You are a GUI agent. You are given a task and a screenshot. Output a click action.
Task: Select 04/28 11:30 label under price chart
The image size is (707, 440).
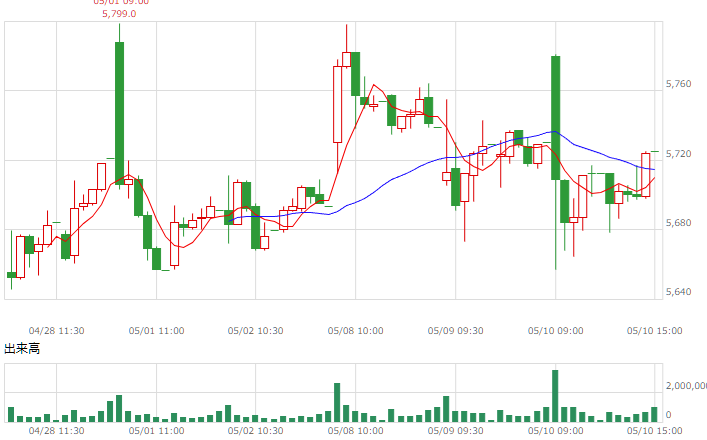coord(56,331)
